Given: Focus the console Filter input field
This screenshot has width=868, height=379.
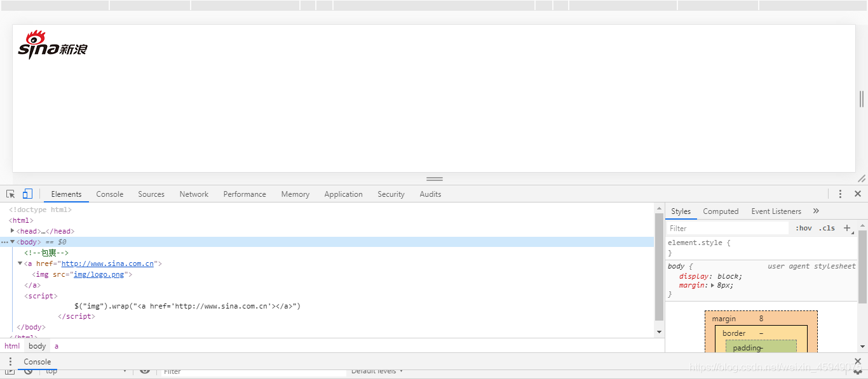Looking at the screenshot, I should [x=253, y=371].
